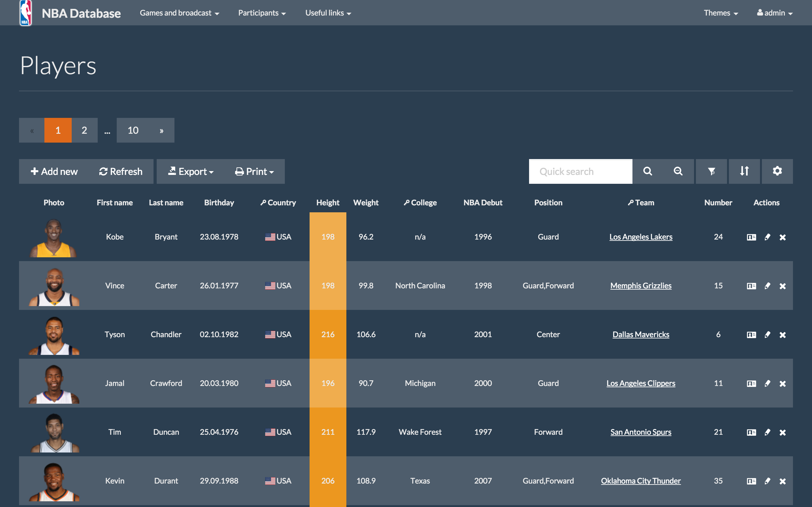Viewport: 812px width, 507px height.
Task: Click Vince Carter's photo thumbnail
Action: pyautogui.click(x=54, y=286)
